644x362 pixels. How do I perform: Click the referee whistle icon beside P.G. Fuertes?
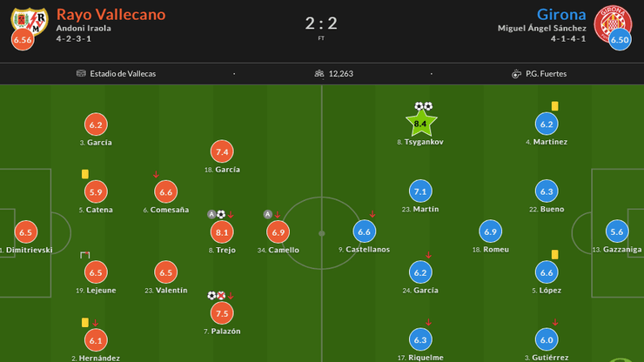coord(517,74)
